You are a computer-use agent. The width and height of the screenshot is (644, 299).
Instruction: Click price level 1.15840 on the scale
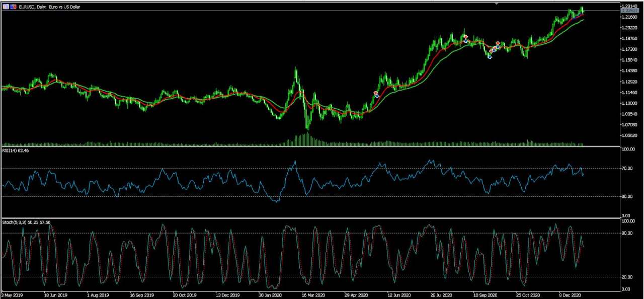tap(629, 60)
